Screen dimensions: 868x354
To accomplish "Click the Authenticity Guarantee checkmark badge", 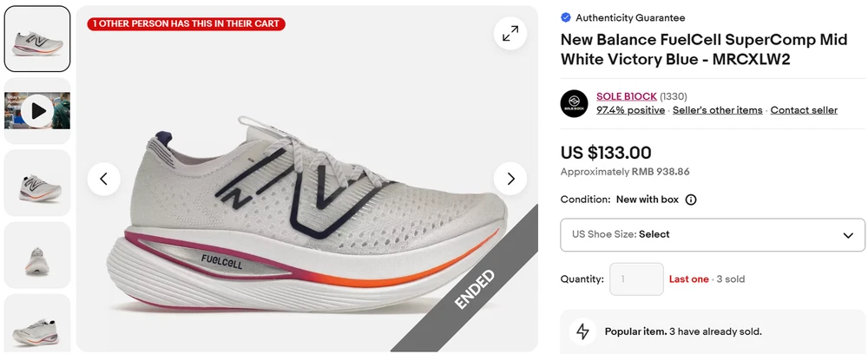I will point(566,17).
